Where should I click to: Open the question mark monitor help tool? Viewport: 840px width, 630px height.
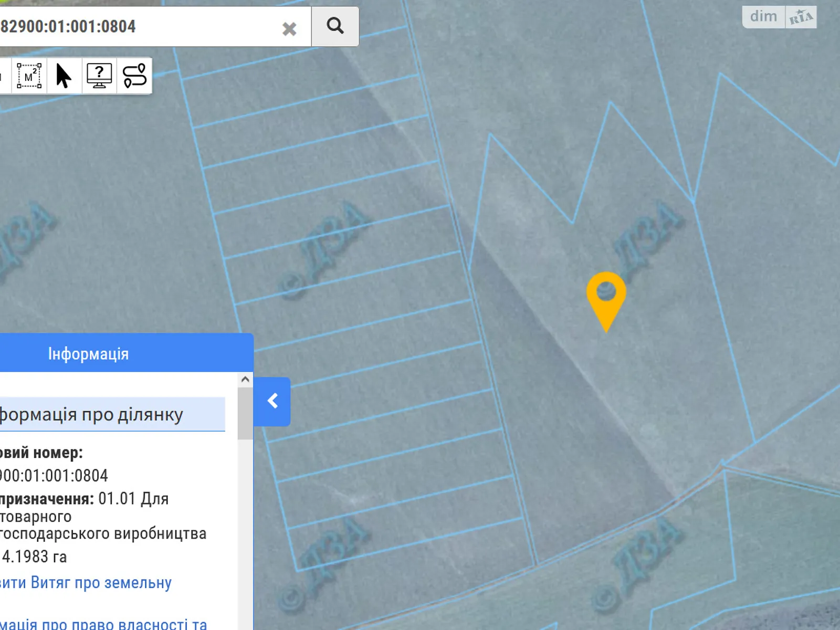(99, 76)
